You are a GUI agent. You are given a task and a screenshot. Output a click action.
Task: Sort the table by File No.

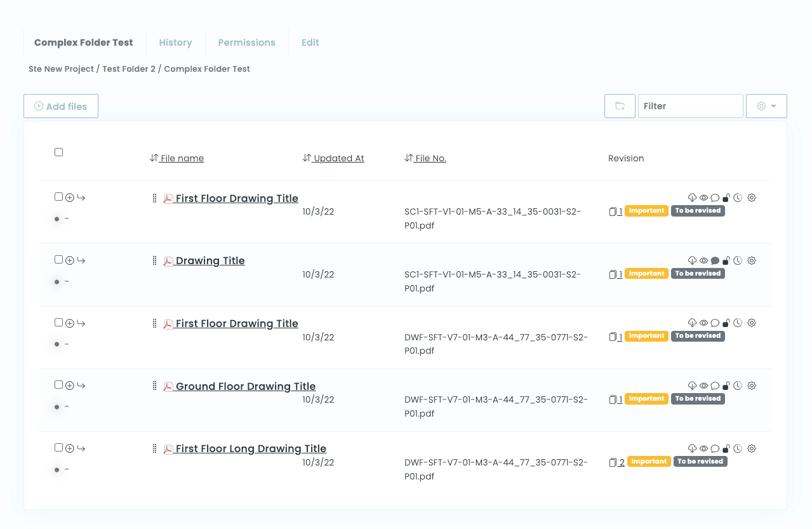425,158
